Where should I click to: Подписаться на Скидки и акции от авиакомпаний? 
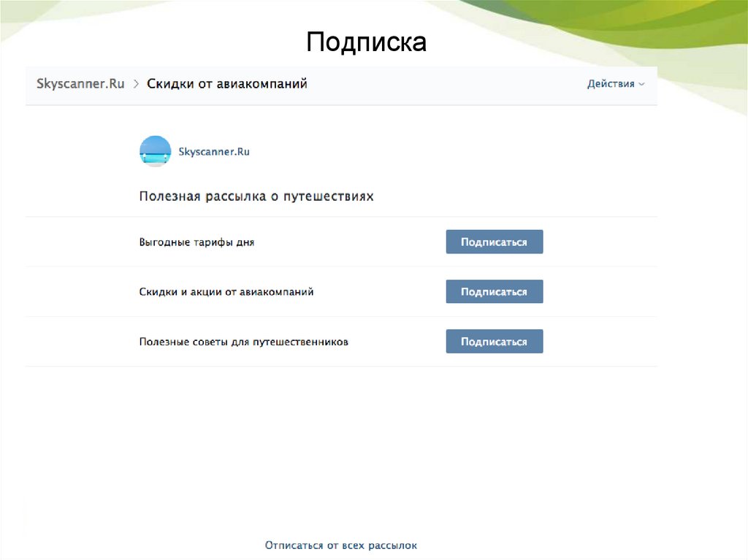(495, 291)
